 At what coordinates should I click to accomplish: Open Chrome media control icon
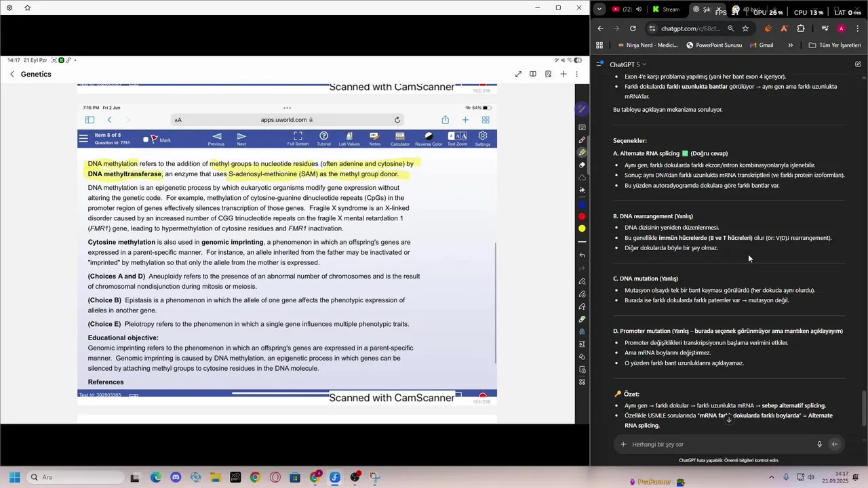[825, 28]
